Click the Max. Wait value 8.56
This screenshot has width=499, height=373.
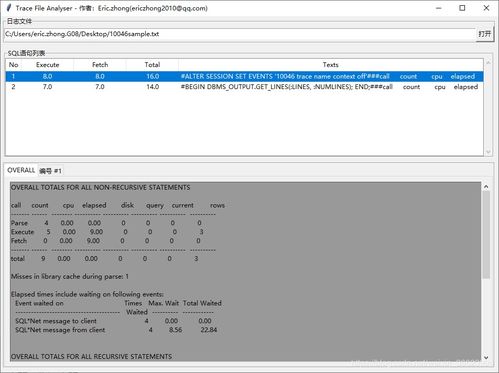coord(175,330)
